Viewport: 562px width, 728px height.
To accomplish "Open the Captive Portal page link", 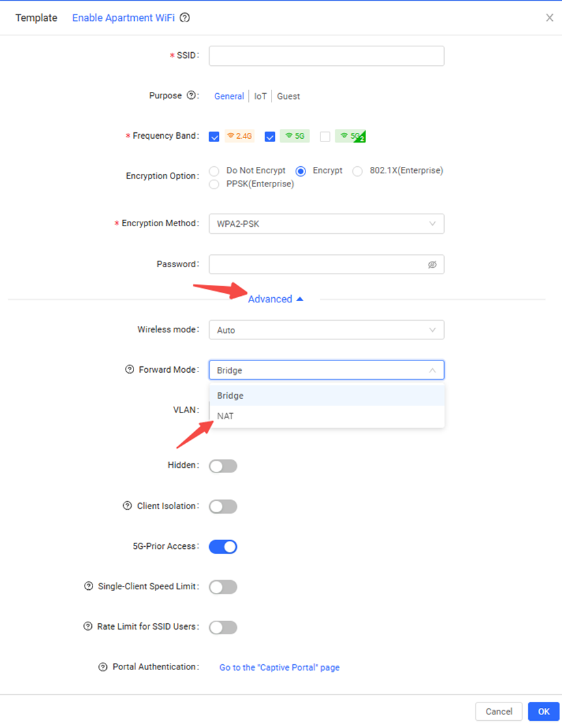I will (279, 667).
